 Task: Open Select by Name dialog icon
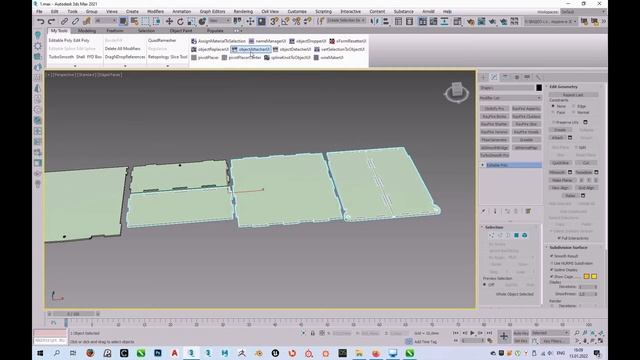[x=134, y=21]
